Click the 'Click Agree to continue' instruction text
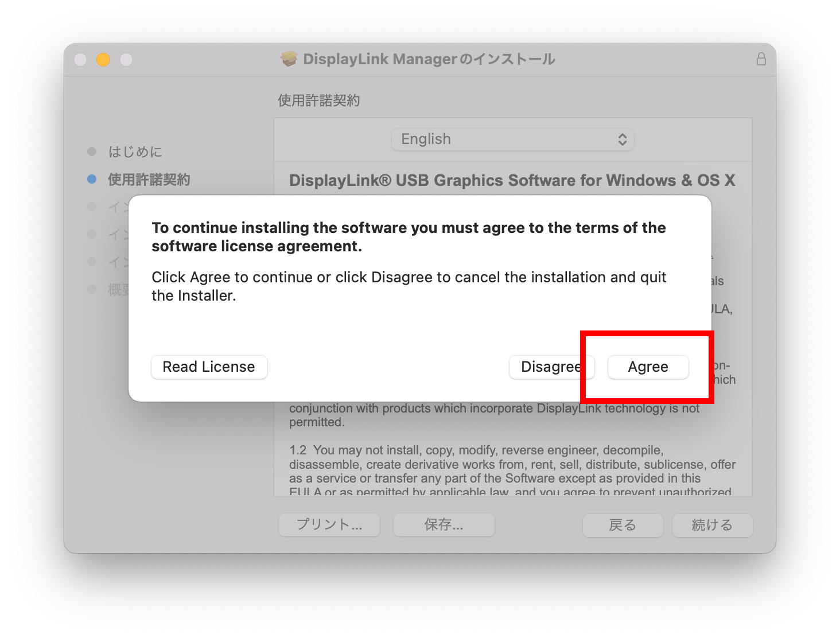This screenshot has width=840, height=638. coord(409,286)
